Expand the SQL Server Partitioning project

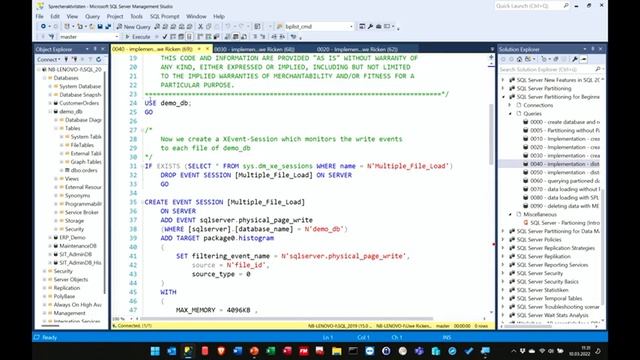(503, 89)
